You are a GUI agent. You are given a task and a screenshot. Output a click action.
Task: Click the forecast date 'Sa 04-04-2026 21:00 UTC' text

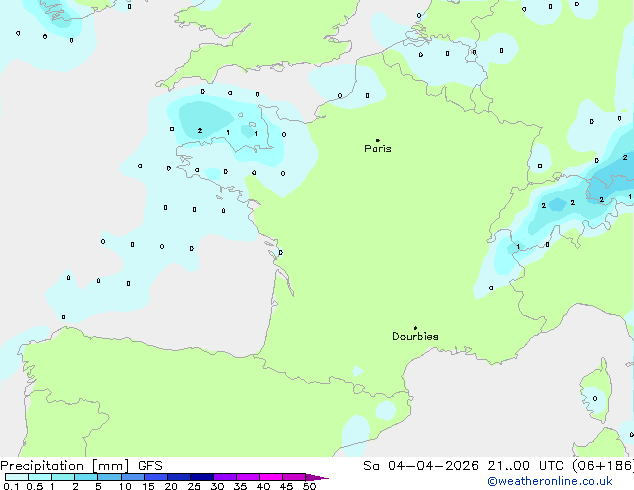pyautogui.click(x=463, y=466)
